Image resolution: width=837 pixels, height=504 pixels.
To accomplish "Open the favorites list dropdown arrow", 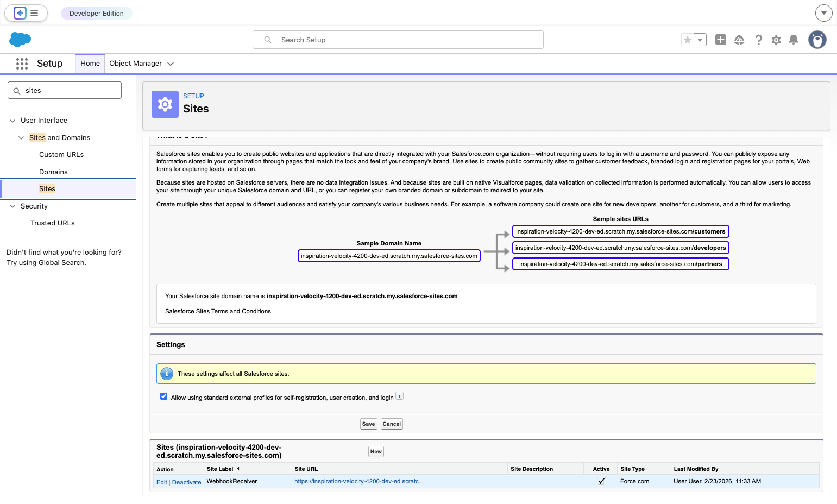I will pyautogui.click(x=700, y=40).
